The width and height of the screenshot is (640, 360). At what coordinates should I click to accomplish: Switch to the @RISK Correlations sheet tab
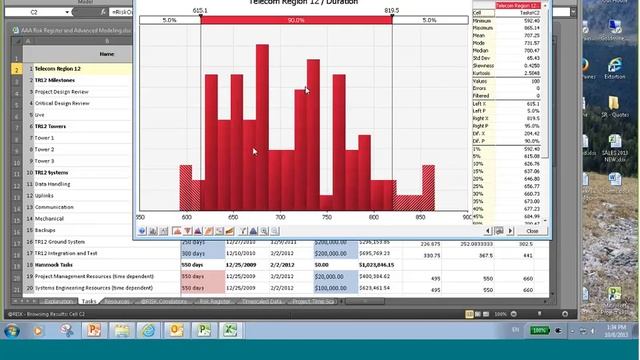(x=164, y=301)
